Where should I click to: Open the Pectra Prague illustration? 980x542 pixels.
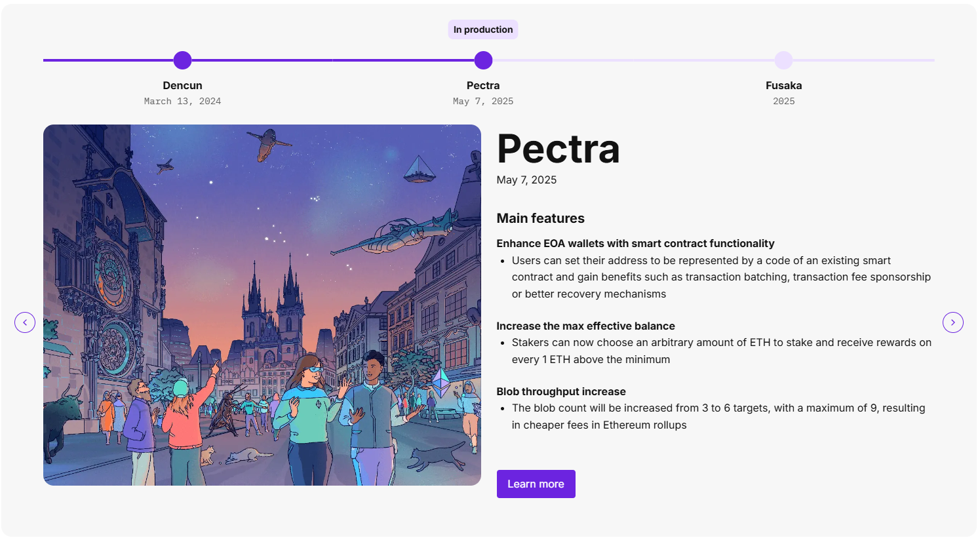262,305
